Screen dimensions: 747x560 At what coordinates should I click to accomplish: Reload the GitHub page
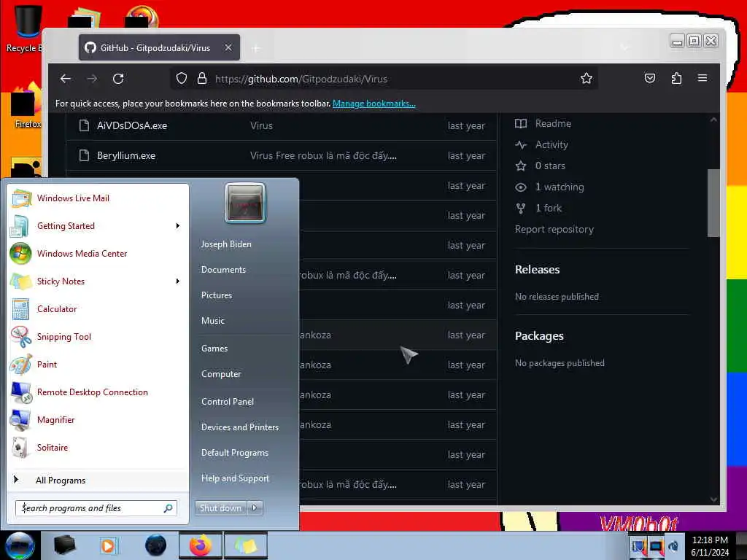[118, 79]
